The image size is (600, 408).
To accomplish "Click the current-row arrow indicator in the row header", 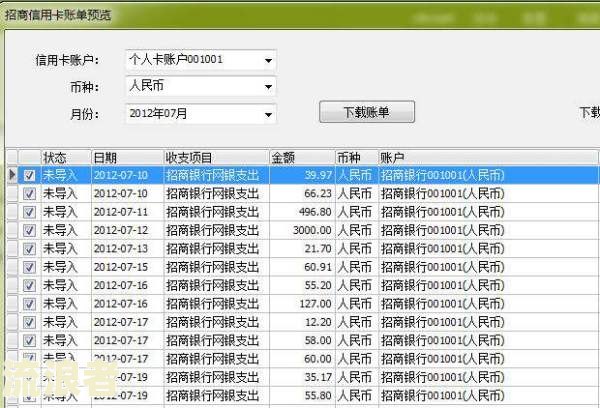I will [x=12, y=175].
